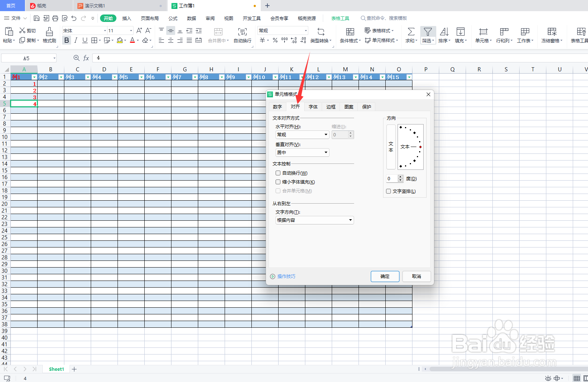Click the Undo arrow icon
This screenshot has height=382, width=588.
(x=74, y=18)
